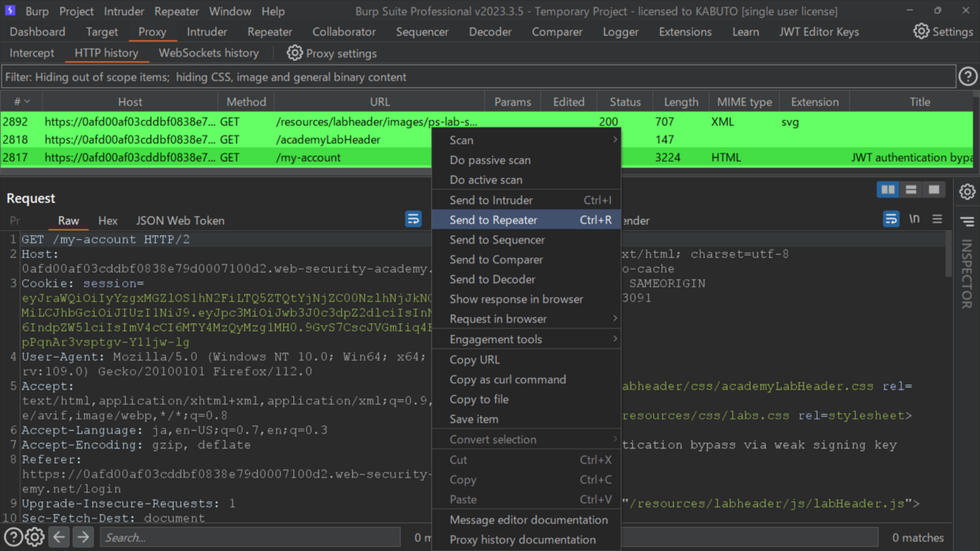Select Show response in browser
Image resolution: width=980 pixels, height=551 pixels.
(526, 300)
